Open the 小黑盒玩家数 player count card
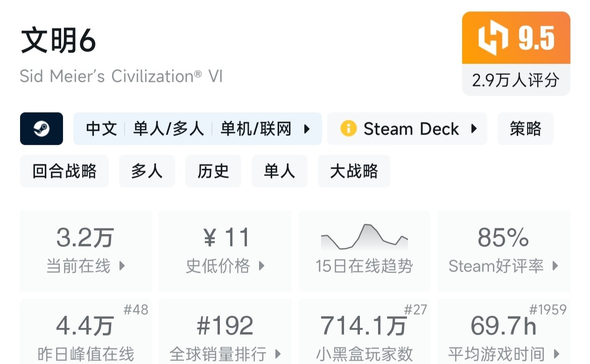Viewport: 590px width, 364px height. pos(364,332)
